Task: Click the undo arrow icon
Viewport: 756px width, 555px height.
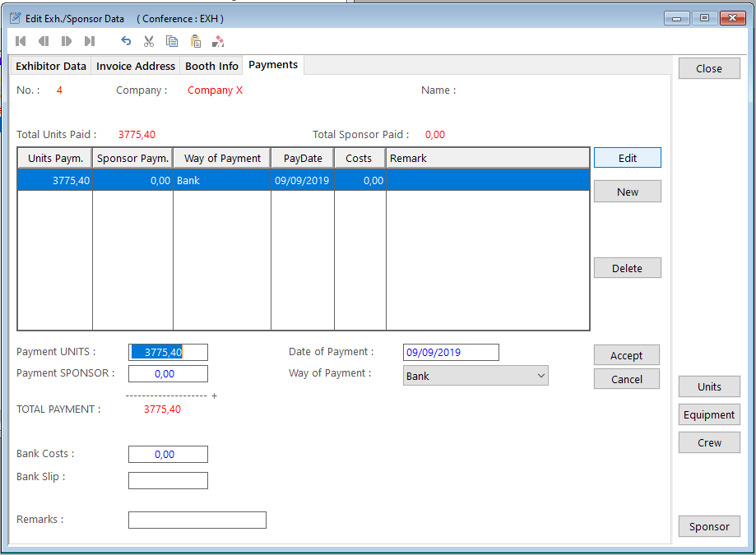Action: point(126,41)
